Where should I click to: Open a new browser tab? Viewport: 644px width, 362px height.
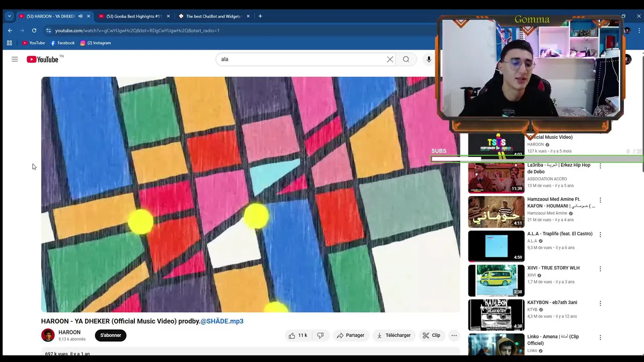[260, 16]
